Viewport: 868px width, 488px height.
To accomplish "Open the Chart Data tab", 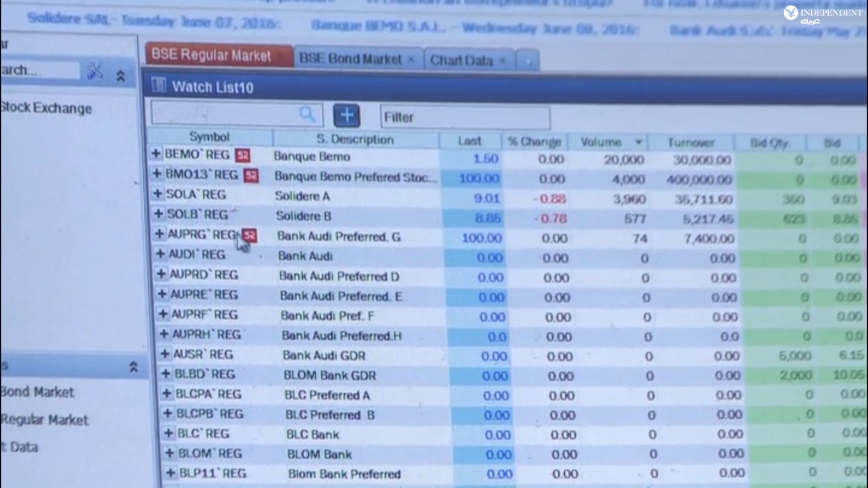I will click(x=469, y=60).
